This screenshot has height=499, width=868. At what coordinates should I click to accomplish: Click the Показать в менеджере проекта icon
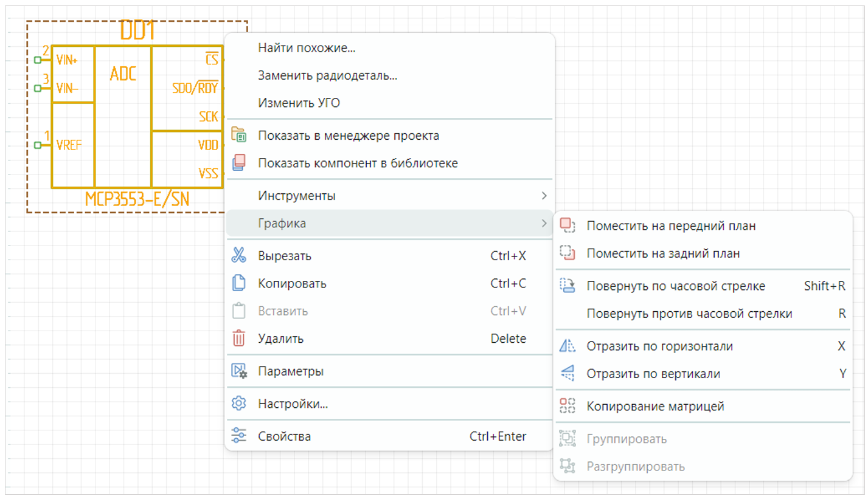click(x=239, y=136)
